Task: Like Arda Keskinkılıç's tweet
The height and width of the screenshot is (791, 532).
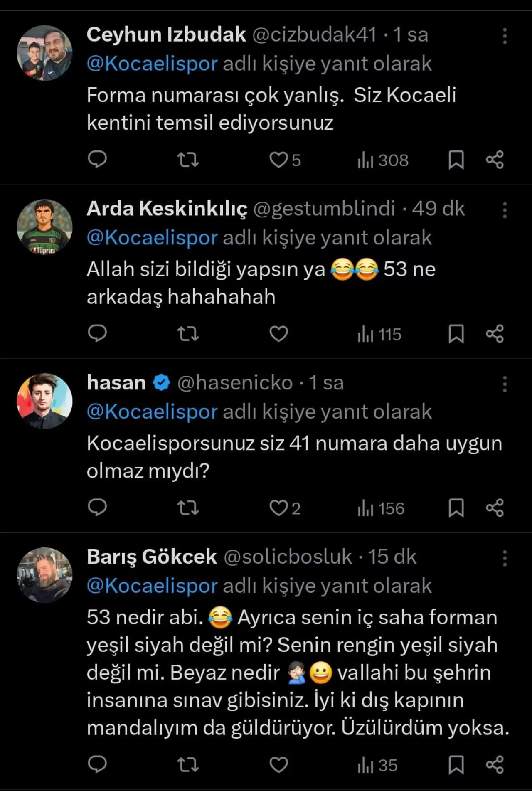Action: pyautogui.click(x=278, y=334)
